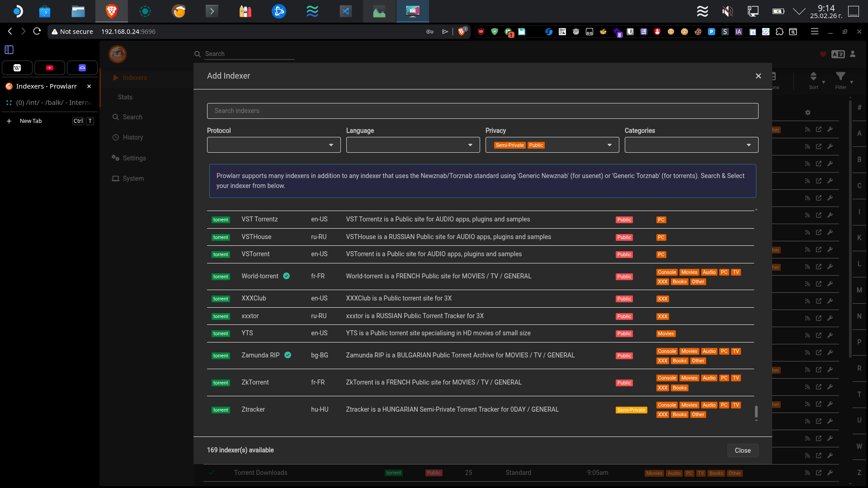
Task: Reload the current page
Action: pos(37,31)
